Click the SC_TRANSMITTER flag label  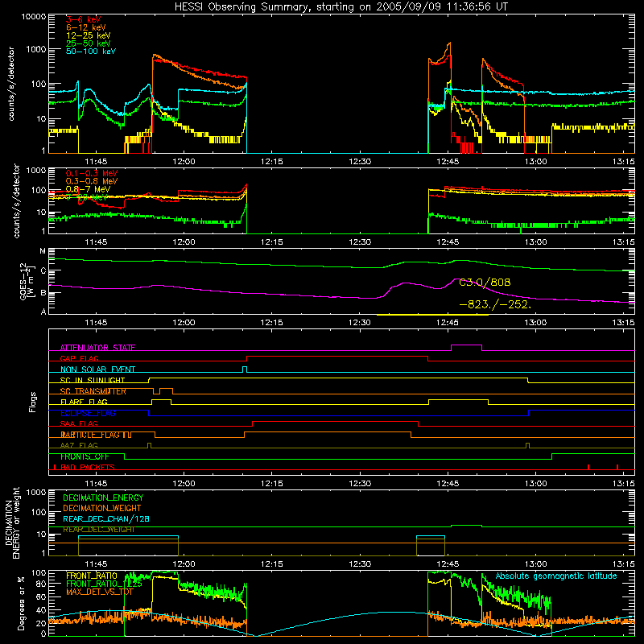point(93,391)
